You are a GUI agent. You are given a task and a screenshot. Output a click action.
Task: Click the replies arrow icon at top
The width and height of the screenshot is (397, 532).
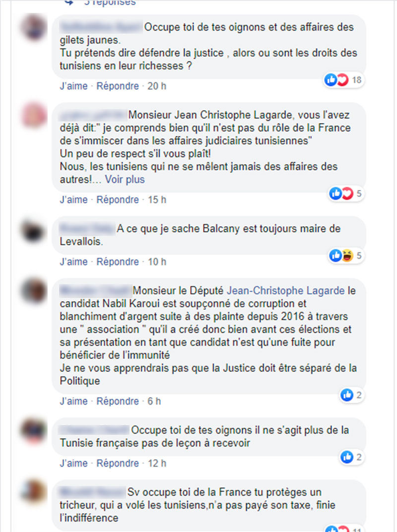[x=69, y=2]
